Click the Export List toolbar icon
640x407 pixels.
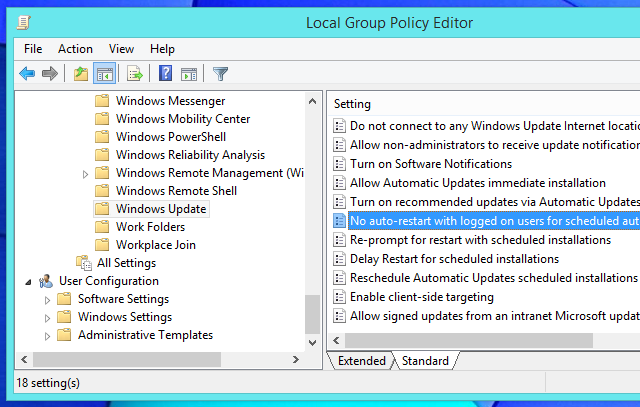coord(135,74)
